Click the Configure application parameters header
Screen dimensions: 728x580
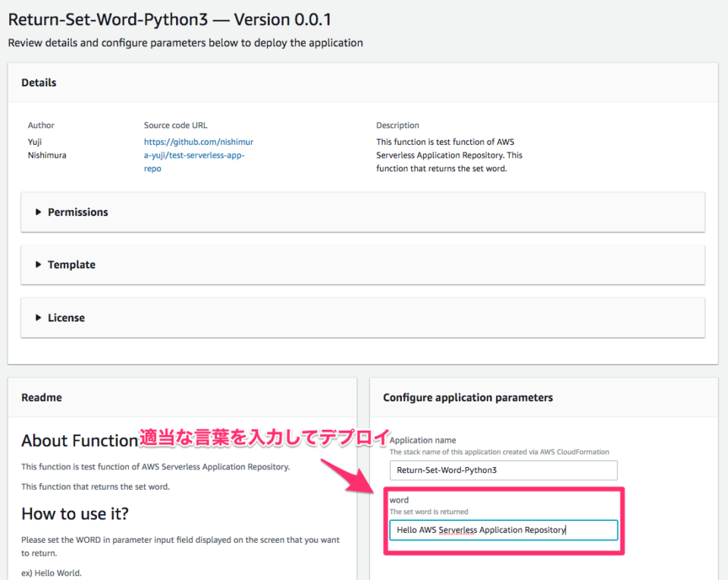467,397
